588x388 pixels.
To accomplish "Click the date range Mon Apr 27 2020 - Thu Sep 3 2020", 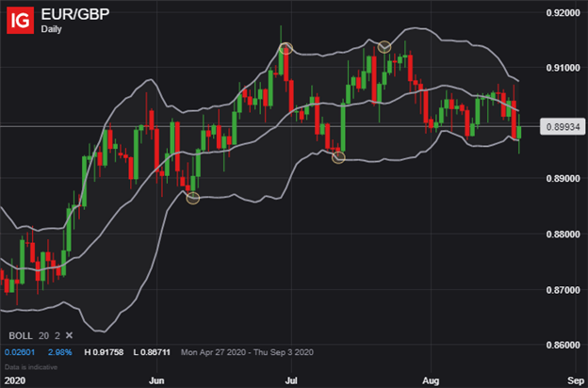I will 247,352.
